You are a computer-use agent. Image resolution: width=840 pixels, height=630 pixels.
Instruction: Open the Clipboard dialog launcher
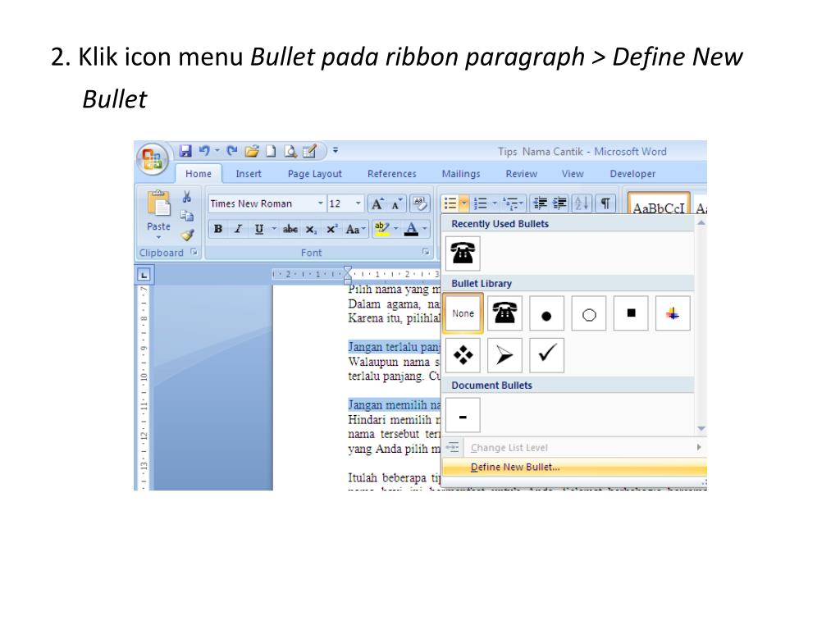pyautogui.click(x=194, y=252)
